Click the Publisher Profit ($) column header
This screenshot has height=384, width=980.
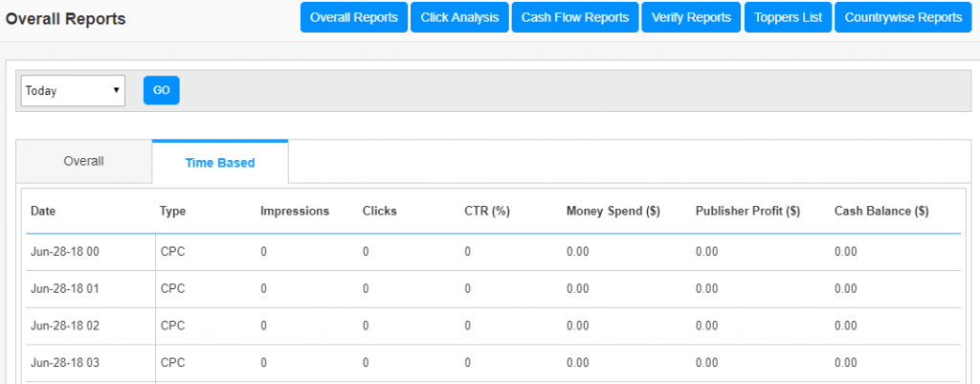748,212
